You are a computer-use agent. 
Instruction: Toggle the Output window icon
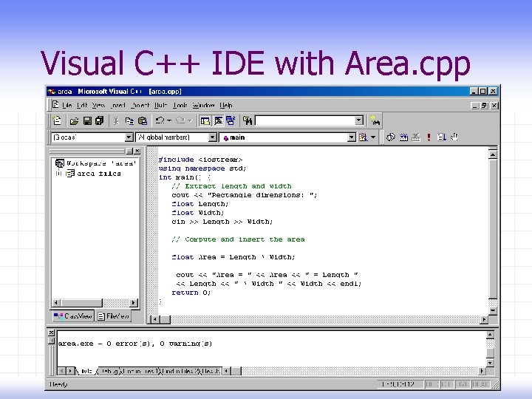218,120
